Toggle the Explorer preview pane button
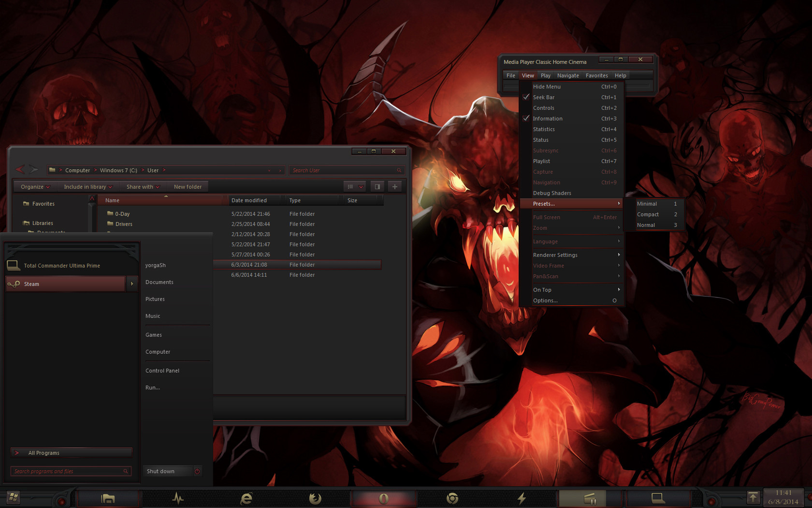812x508 pixels. click(377, 187)
